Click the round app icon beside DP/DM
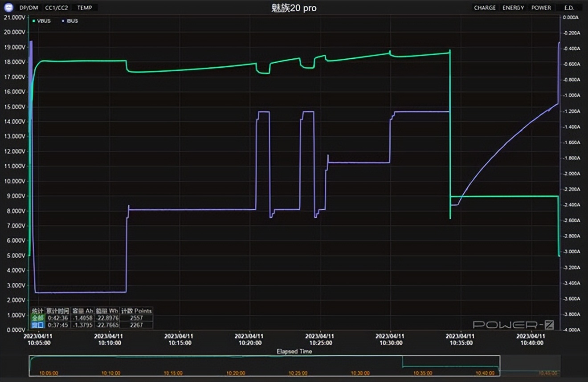 (9, 8)
